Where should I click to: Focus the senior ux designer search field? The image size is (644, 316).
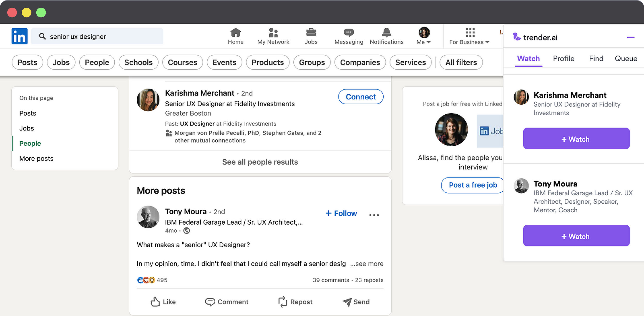coord(97,36)
